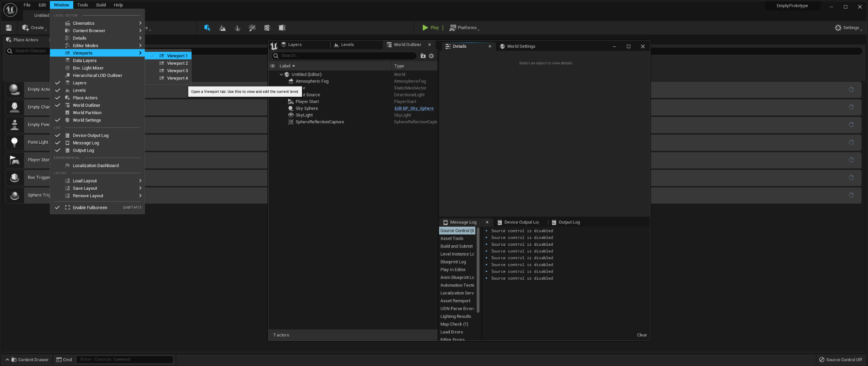Screen dimensions: 868x366
Task: Open the Settings dropdown
Action: pyautogui.click(x=848, y=28)
